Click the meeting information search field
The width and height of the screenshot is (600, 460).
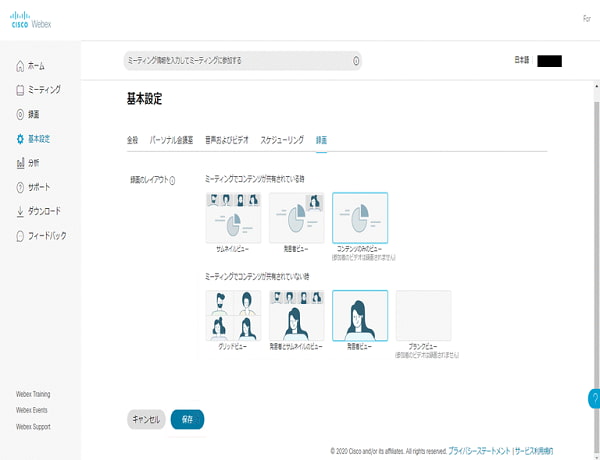[243, 61]
